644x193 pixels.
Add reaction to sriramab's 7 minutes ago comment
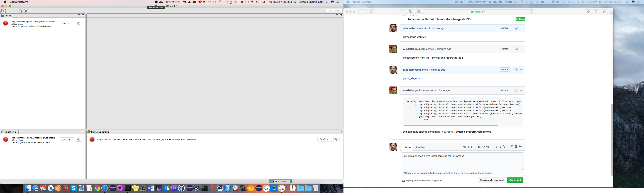point(515,28)
